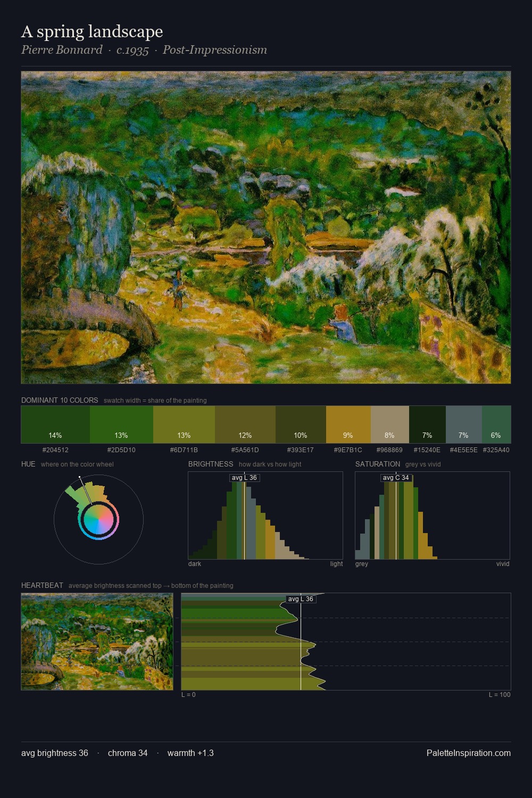
Task: Open the PaletteInspiration.com link
Action: click(469, 753)
